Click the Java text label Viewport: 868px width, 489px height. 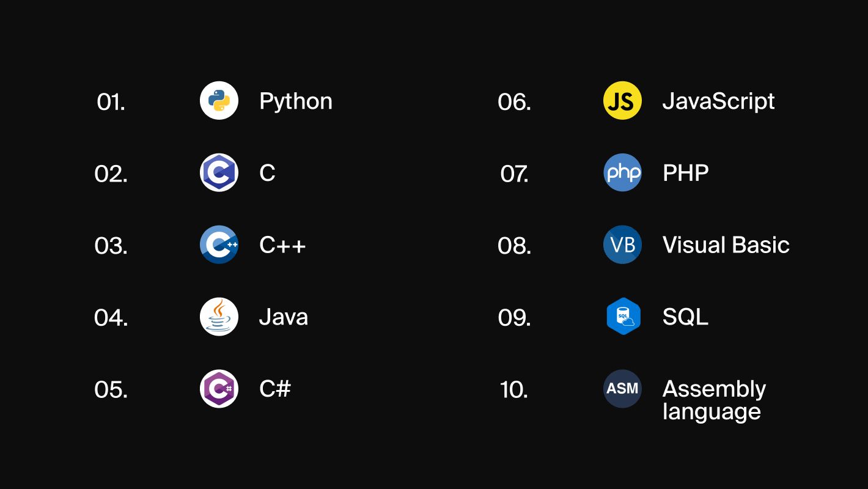pyautogui.click(x=283, y=317)
